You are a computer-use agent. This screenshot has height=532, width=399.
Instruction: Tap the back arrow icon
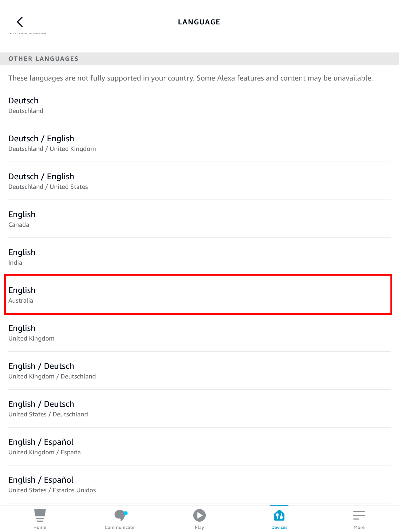click(x=20, y=22)
